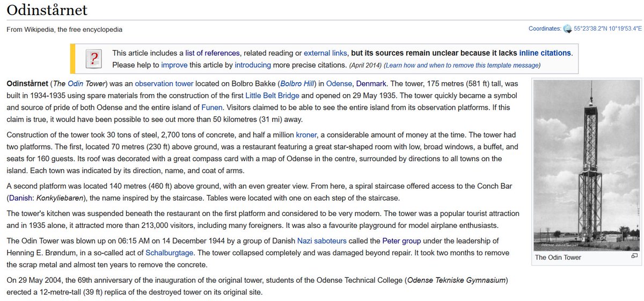Click 'From Wikipedia, the free encyclopedia' tagline
This screenshot has height=301, width=644.
click(64, 30)
